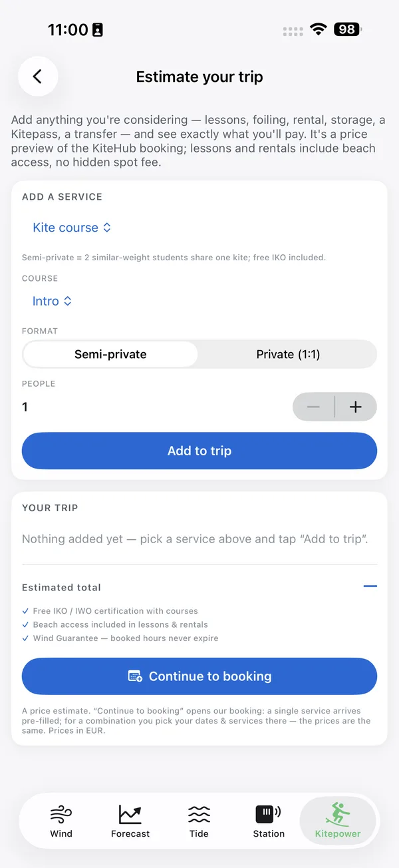Open the Intro course dropdown

[x=52, y=301]
